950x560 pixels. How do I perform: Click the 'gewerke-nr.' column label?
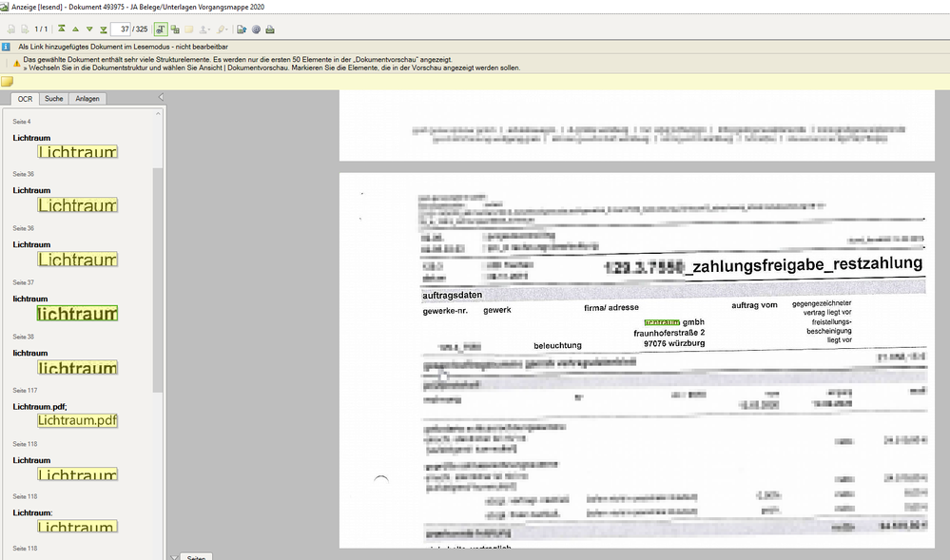point(445,311)
